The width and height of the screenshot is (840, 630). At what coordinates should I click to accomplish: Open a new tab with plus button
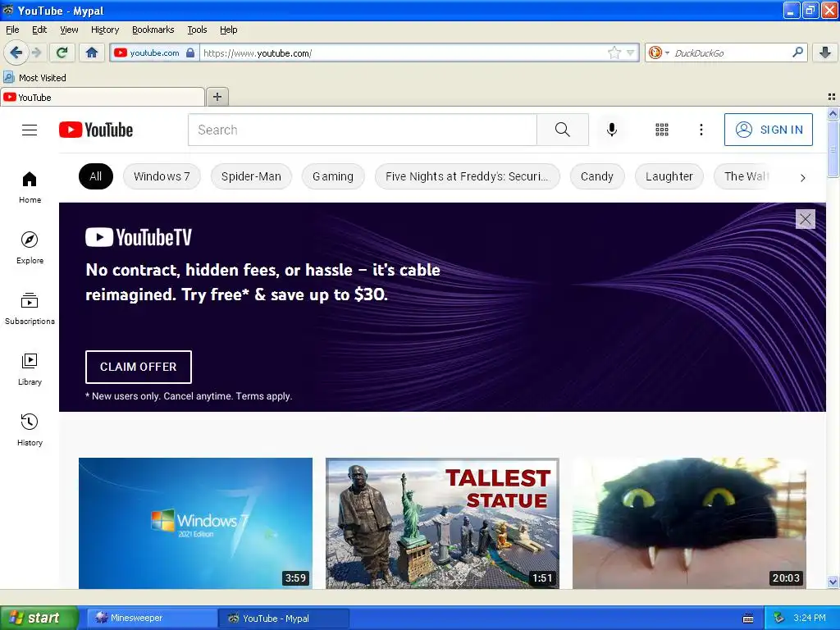pos(217,97)
